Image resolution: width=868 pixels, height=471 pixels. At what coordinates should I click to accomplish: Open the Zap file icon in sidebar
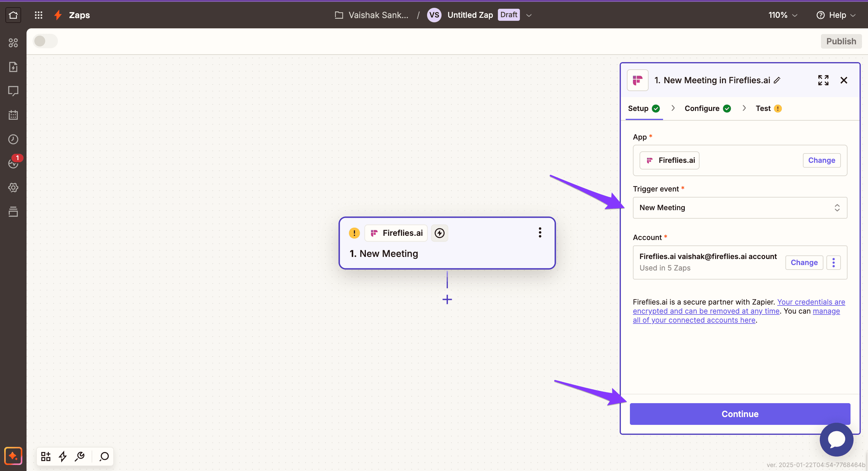click(13, 67)
